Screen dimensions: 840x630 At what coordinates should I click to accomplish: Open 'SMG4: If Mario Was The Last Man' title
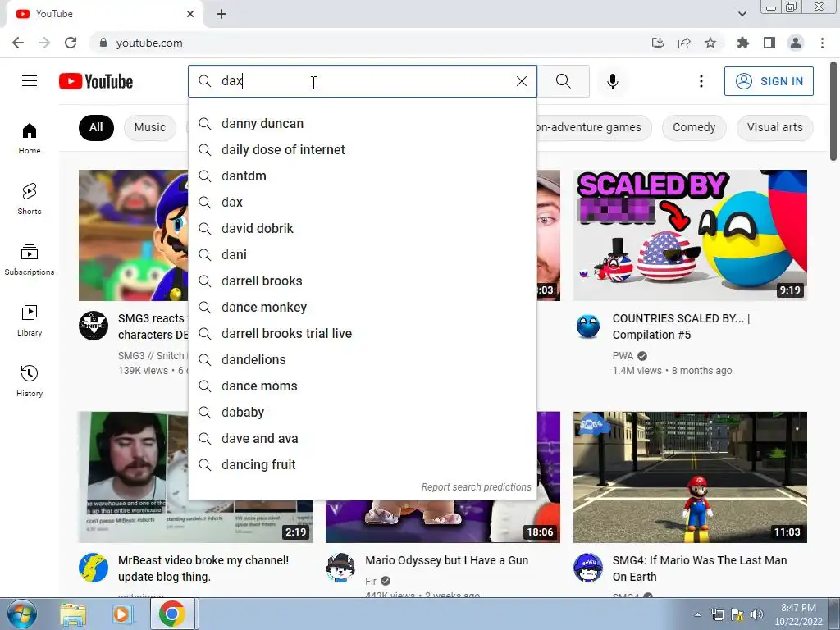tap(700, 568)
